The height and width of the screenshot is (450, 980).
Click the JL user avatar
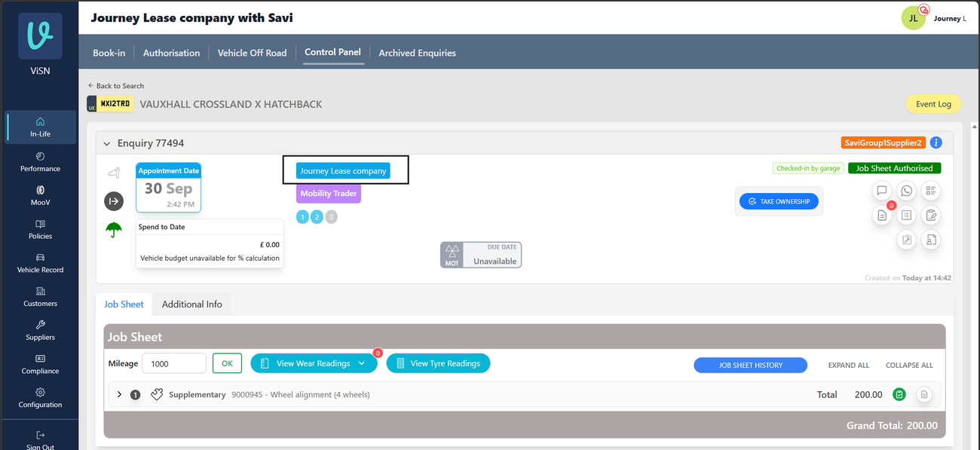(913, 18)
